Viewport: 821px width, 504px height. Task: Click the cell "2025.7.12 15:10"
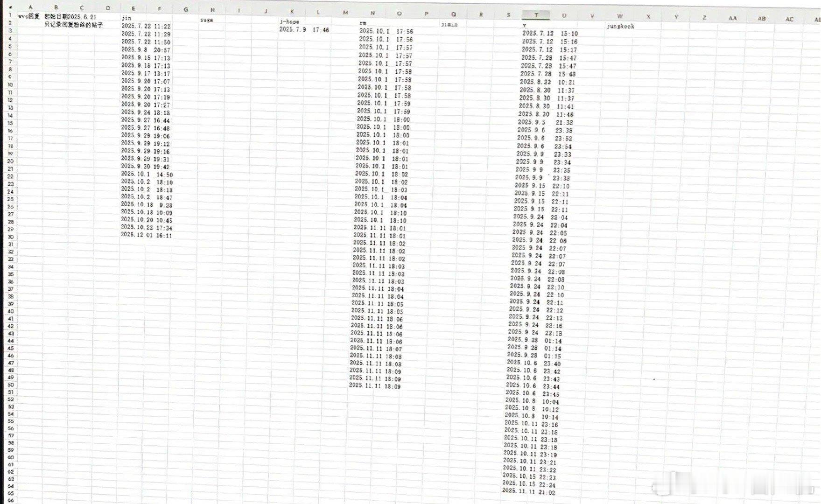tap(550, 34)
